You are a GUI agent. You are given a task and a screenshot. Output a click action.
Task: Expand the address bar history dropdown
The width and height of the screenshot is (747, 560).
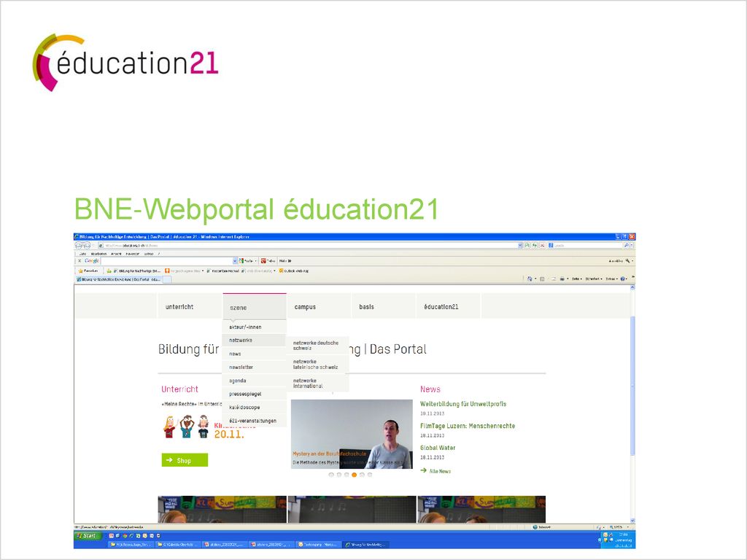click(x=519, y=246)
